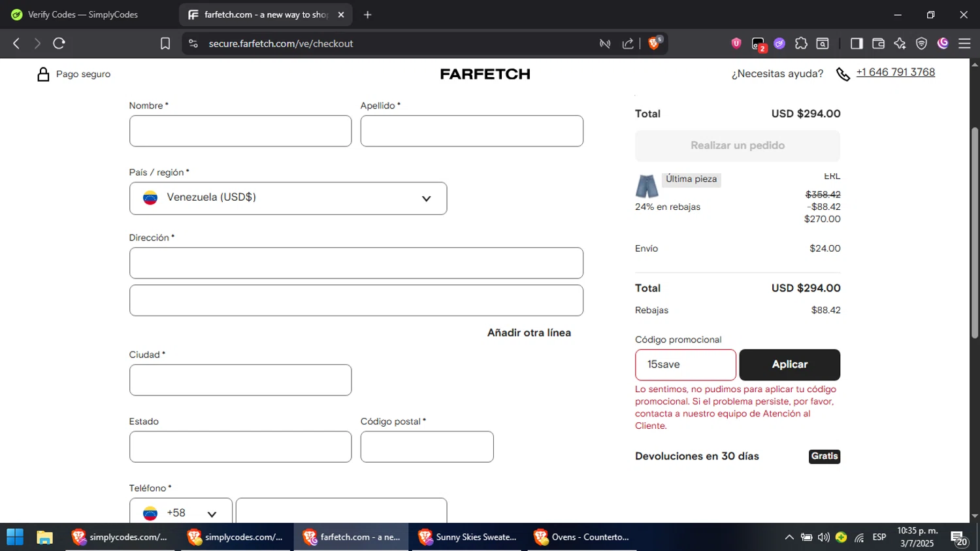980x551 pixels.
Task: Show hidden system tray icons
Action: 789,537
